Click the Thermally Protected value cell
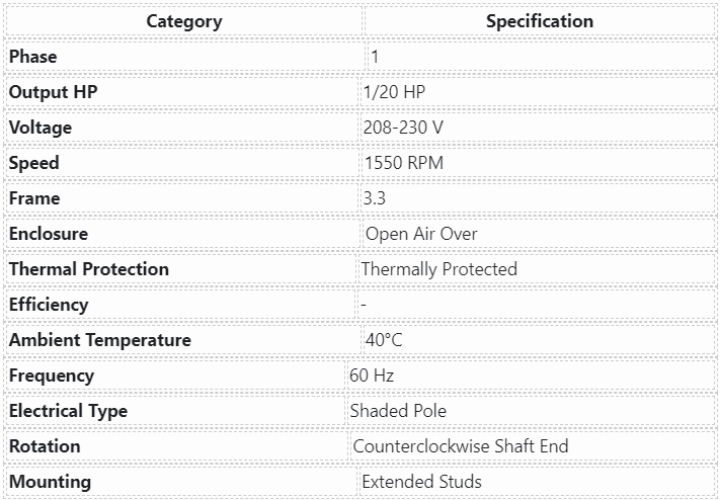The width and height of the screenshot is (720, 500). [x=439, y=269]
